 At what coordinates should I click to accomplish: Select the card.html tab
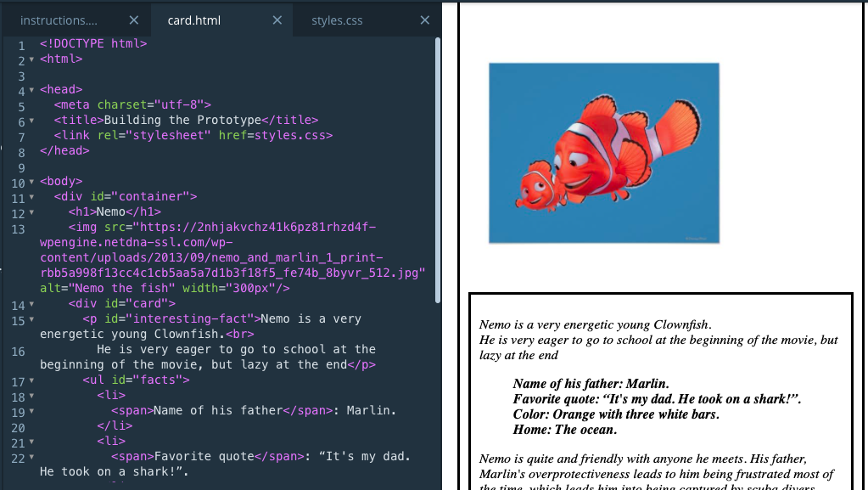193,20
